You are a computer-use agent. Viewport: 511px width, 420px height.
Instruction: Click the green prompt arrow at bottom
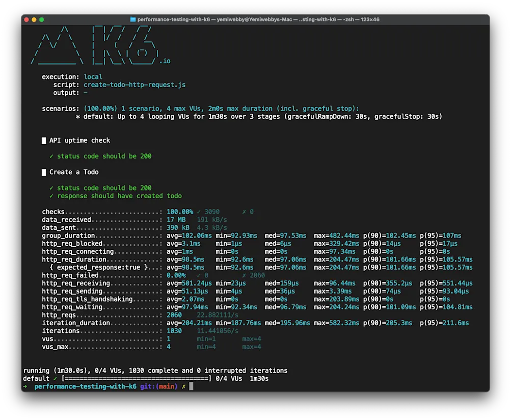pyautogui.click(x=24, y=386)
